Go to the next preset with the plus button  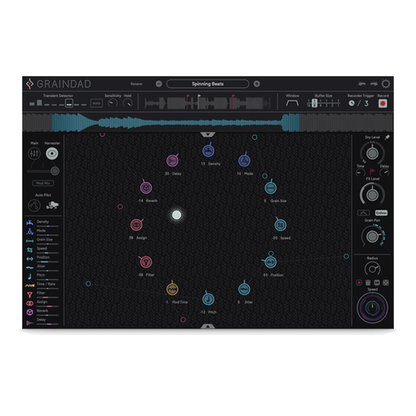point(257,84)
